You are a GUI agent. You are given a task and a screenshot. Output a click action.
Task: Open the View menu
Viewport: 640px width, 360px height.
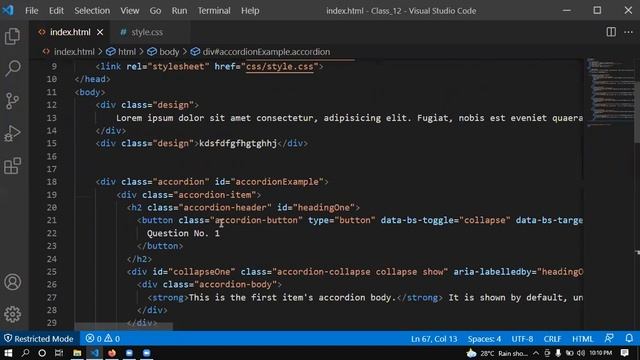129,11
